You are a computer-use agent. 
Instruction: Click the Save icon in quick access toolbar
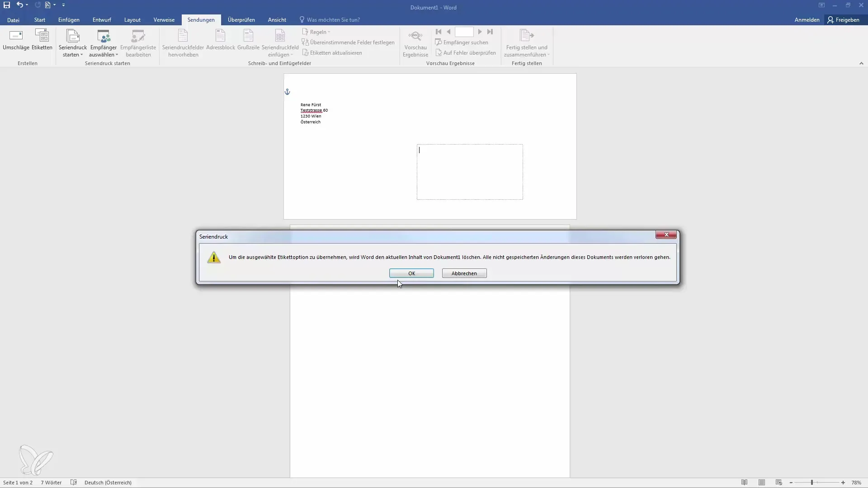(7, 5)
